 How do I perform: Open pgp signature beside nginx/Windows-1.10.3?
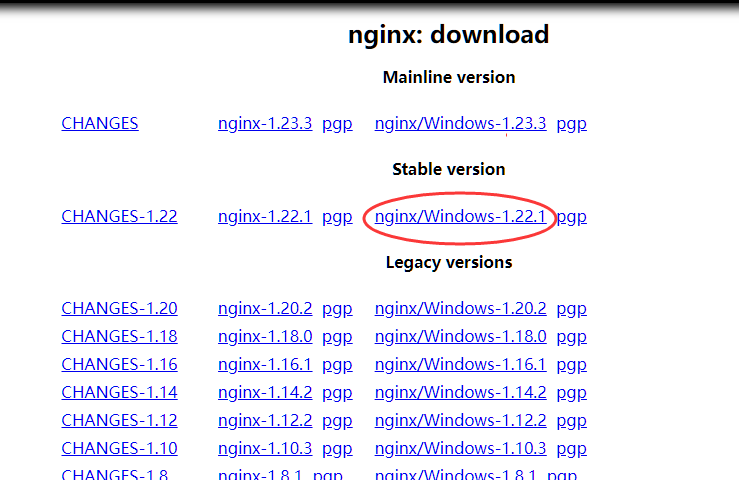point(572,449)
